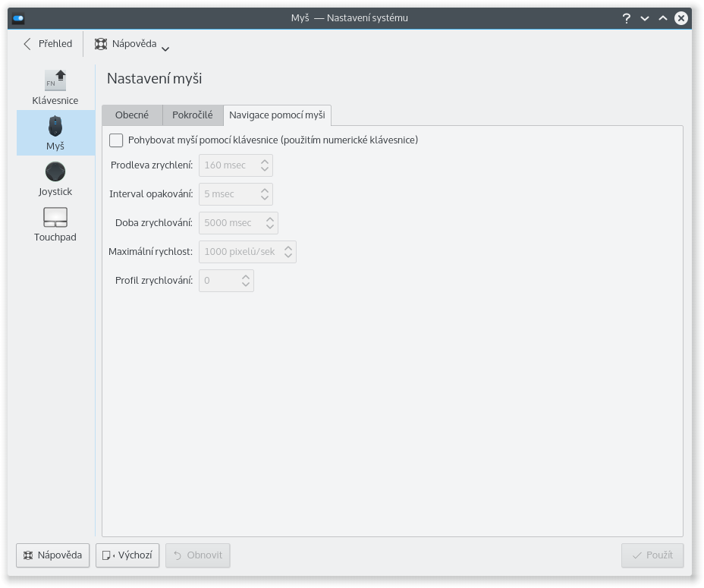This screenshot has height=588, width=704.
Task: Increase the Prodleva zrychlení value
Action: 265,162
